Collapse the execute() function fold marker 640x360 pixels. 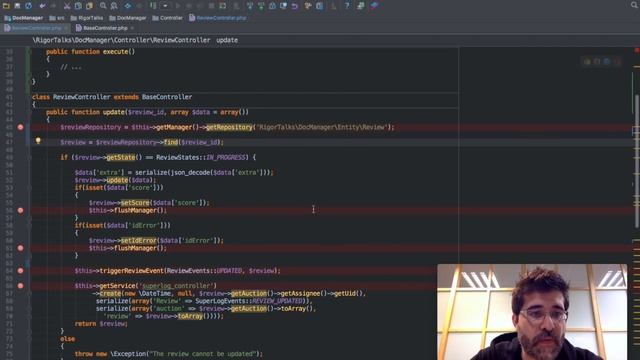coord(28,52)
